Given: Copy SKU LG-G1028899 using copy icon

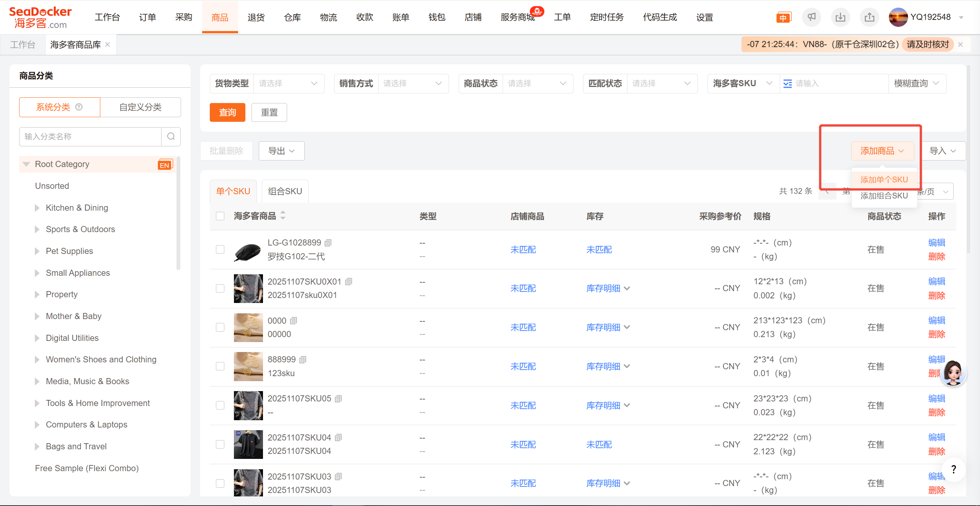Looking at the screenshot, I should (x=328, y=243).
